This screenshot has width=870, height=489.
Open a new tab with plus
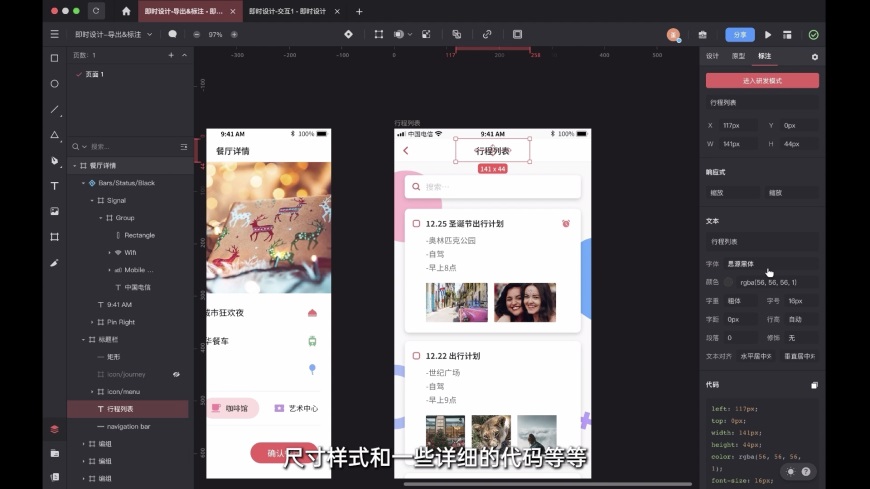pyautogui.click(x=359, y=11)
